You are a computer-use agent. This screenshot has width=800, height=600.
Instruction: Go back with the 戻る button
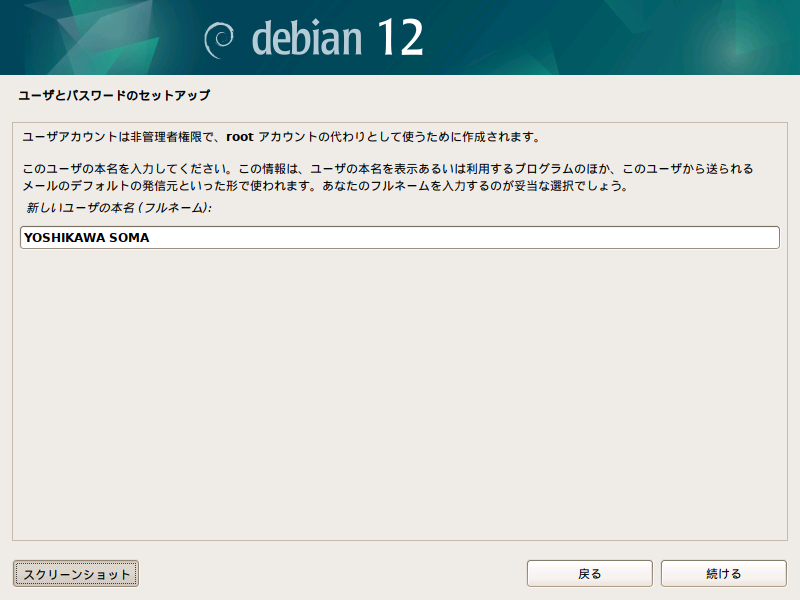(x=589, y=574)
